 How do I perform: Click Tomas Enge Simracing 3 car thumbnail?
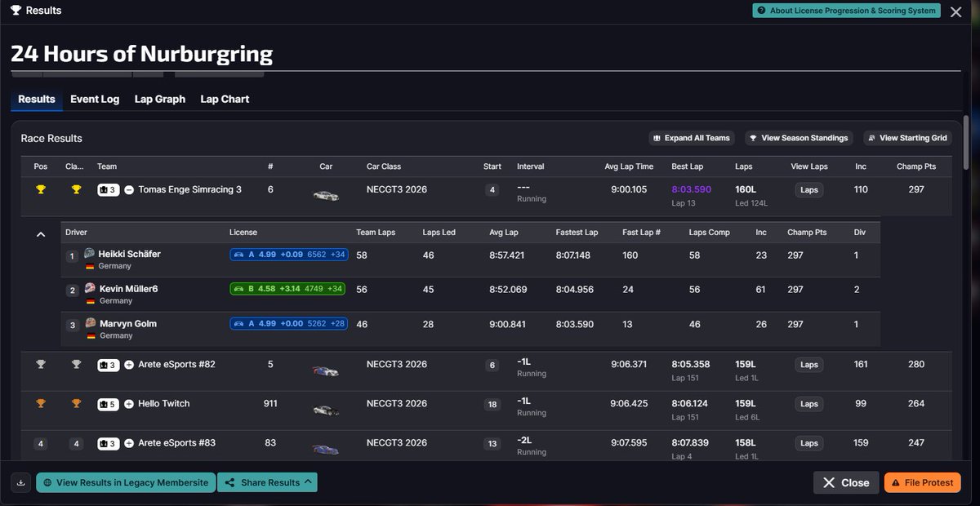pos(326,195)
